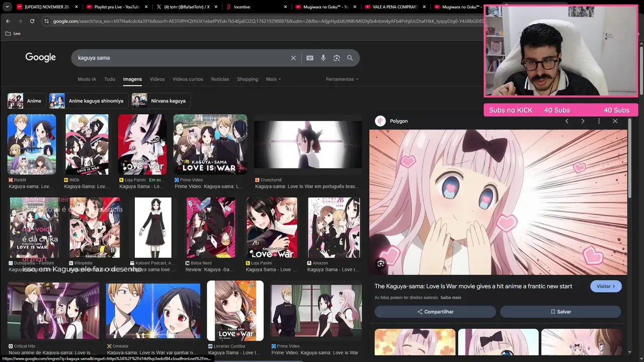Image resolution: width=644 pixels, height=362 pixels.
Task: Open the Critical Hits image result
Action: click(53, 311)
